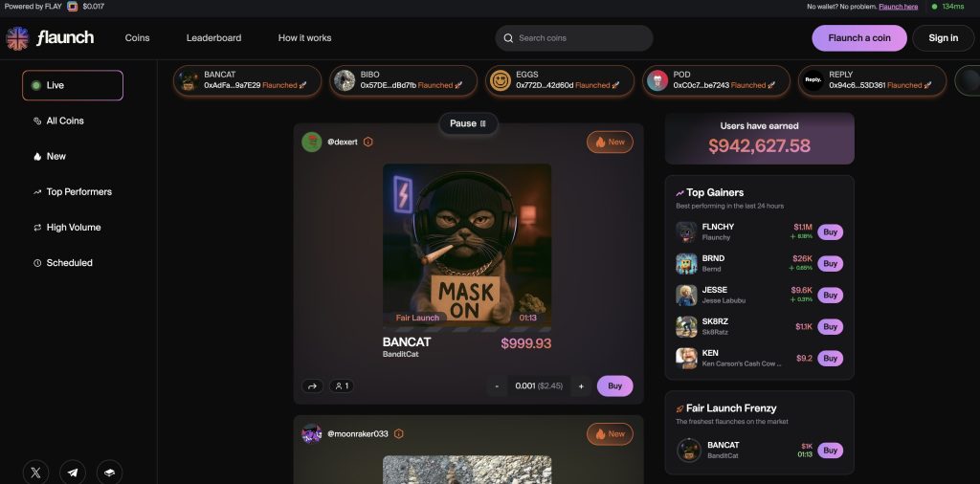Click the @dexert username
The image size is (980, 484).
pos(343,142)
